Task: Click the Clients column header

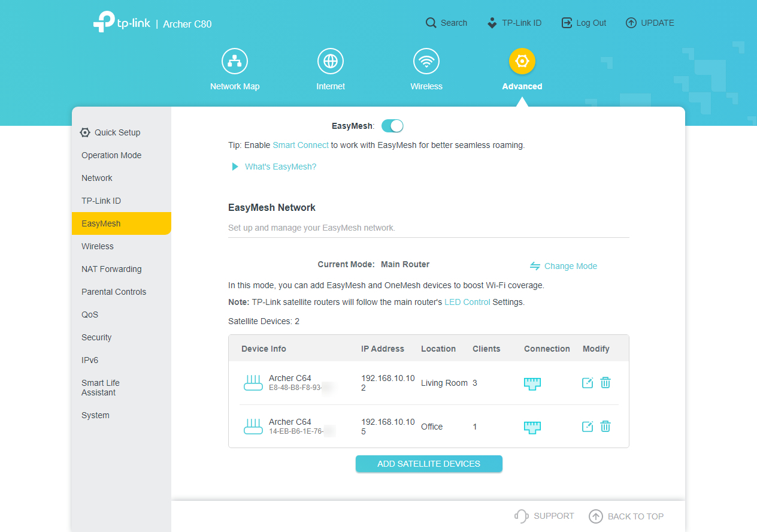Action: [486, 349]
